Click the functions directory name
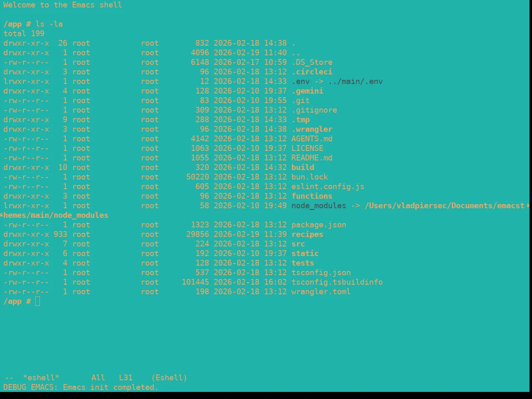 click(x=312, y=196)
